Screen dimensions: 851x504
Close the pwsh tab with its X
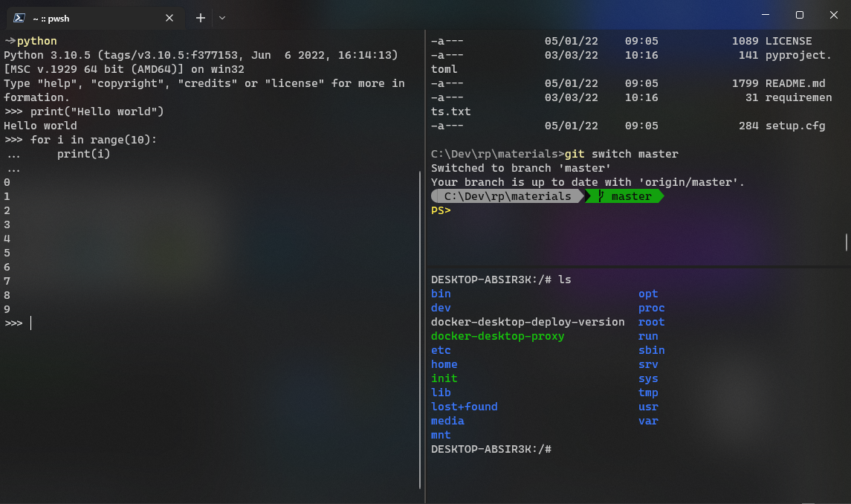coord(169,17)
